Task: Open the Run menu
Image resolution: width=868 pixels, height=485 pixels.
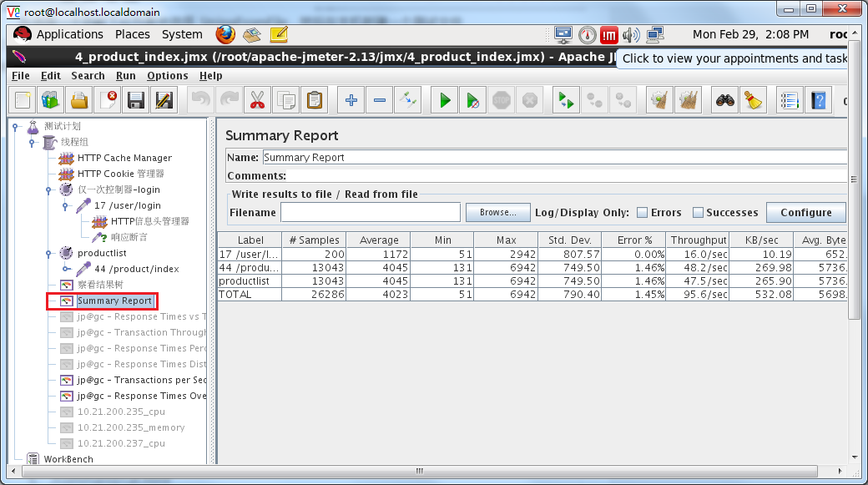Action: coord(126,75)
